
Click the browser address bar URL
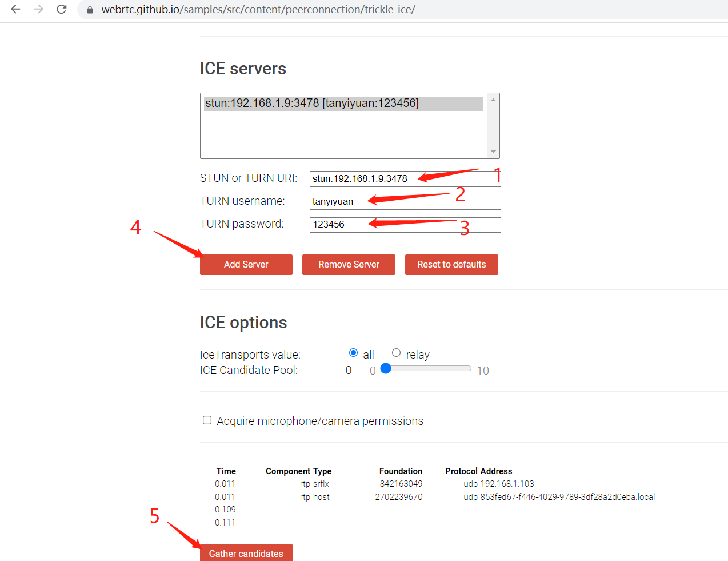[x=257, y=10]
